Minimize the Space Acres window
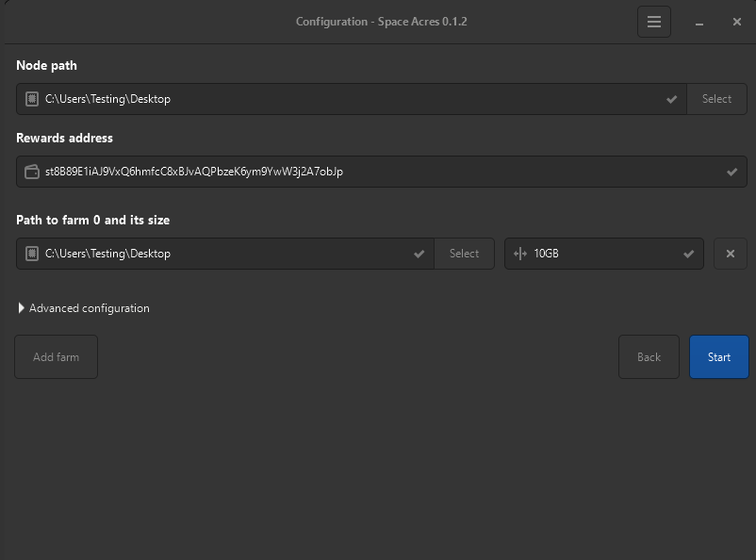This screenshot has height=560, width=756. (699, 23)
